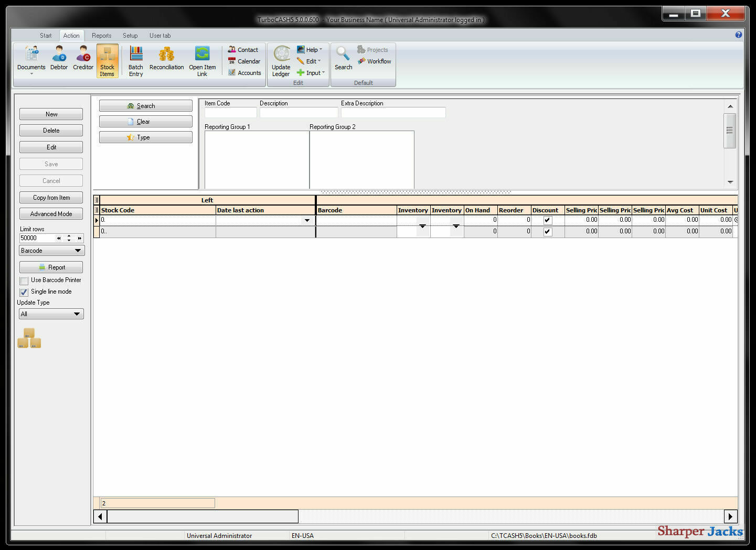
Task: Open Date last action dropdown in first row
Action: (307, 220)
